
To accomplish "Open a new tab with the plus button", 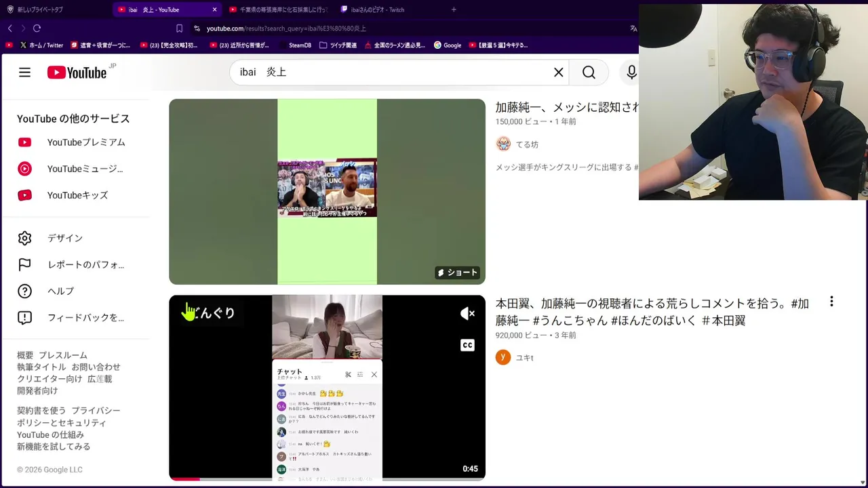I will 454,9.
